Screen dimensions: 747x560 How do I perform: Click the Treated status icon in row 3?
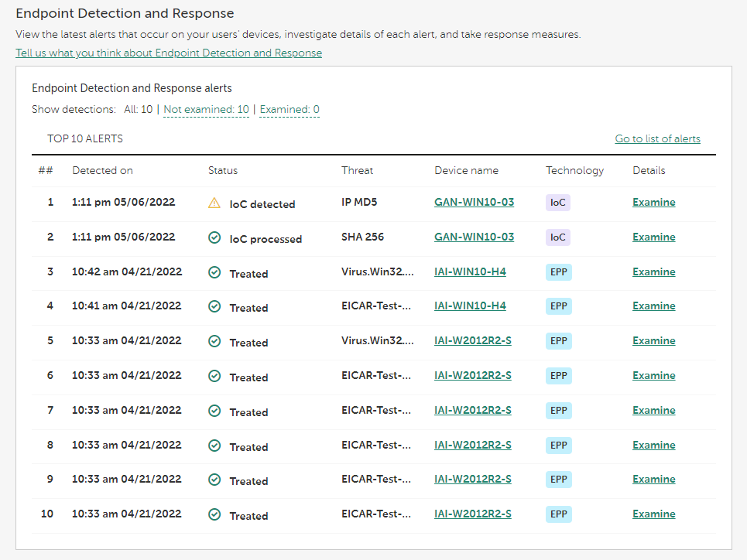[214, 273]
